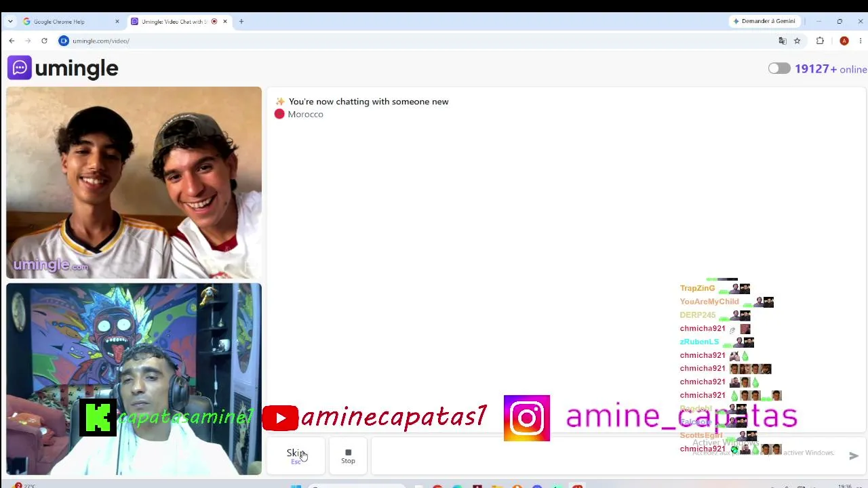
Task: Close the Google Chrome Help tab
Action: (x=117, y=22)
